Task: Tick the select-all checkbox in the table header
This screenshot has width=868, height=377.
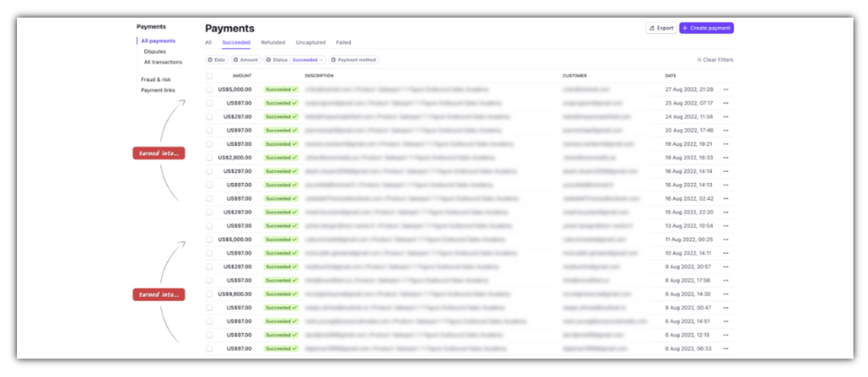Action: point(209,75)
